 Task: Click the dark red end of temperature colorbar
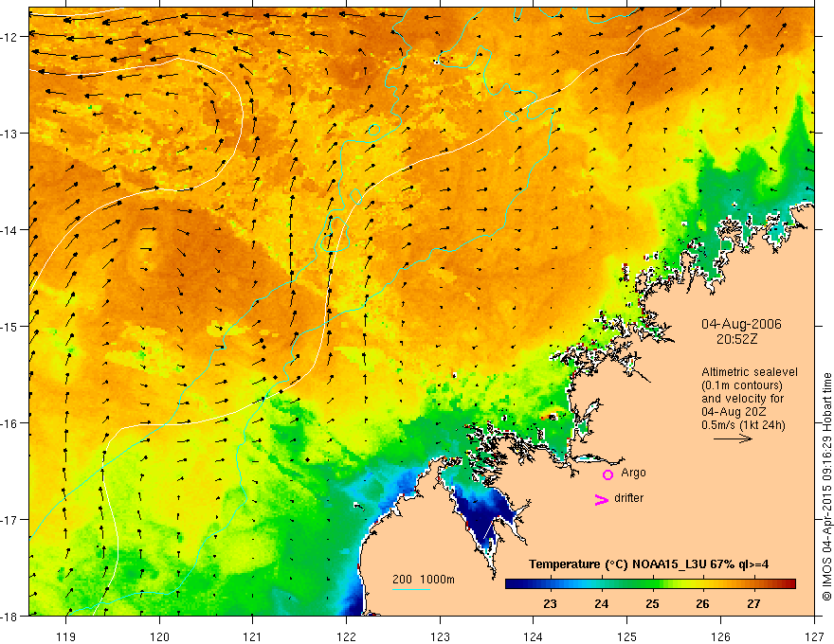790,584
